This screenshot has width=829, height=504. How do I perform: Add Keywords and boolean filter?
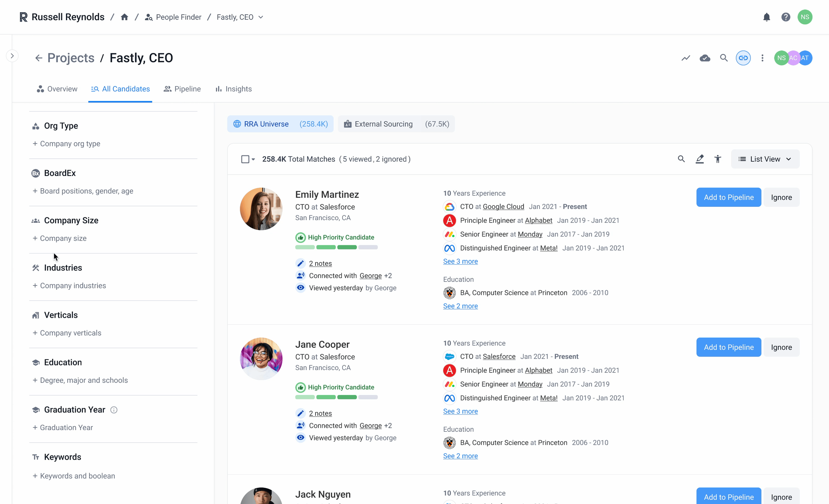[x=74, y=476]
